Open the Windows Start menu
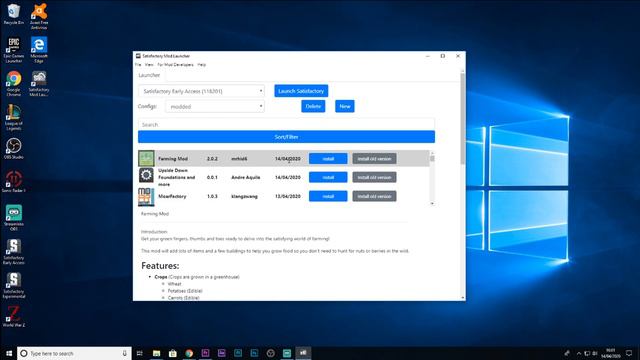 pos(9,353)
